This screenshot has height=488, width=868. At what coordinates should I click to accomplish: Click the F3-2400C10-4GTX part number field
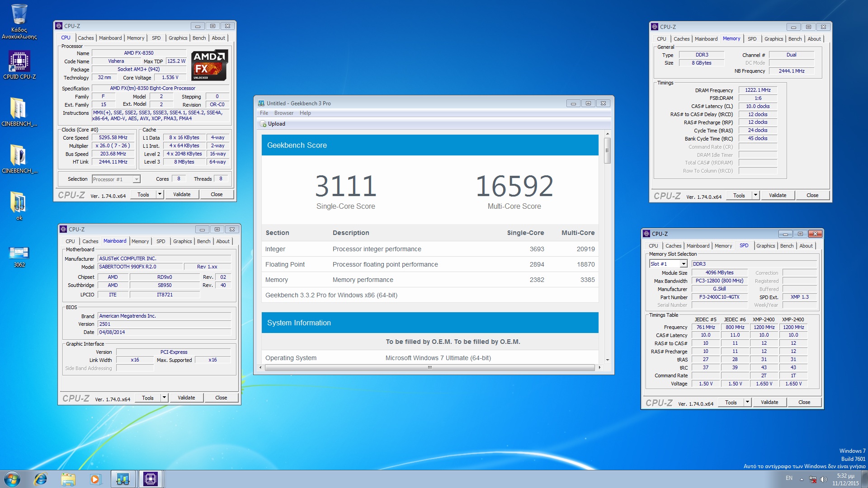[719, 297]
